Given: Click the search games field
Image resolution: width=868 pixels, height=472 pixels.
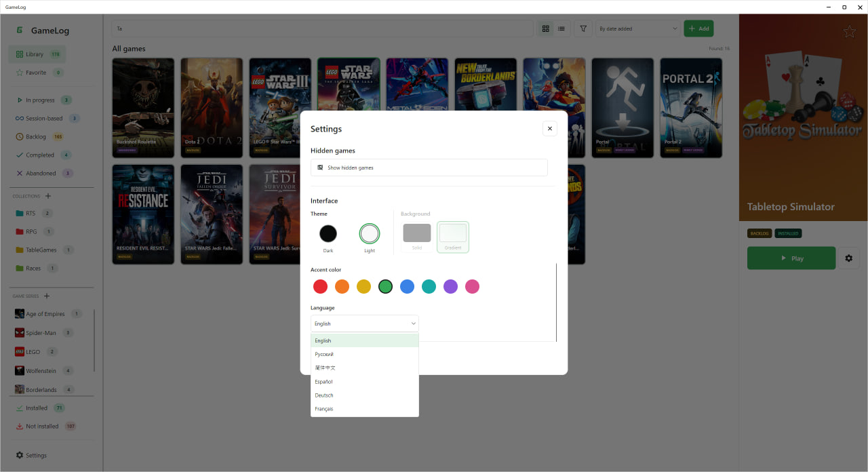Looking at the screenshot, I should (x=323, y=28).
